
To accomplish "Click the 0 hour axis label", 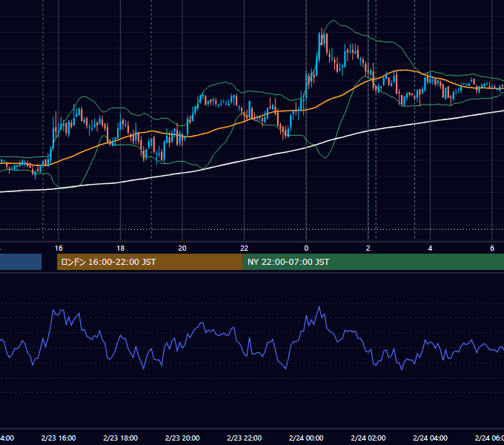I will click(306, 248).
